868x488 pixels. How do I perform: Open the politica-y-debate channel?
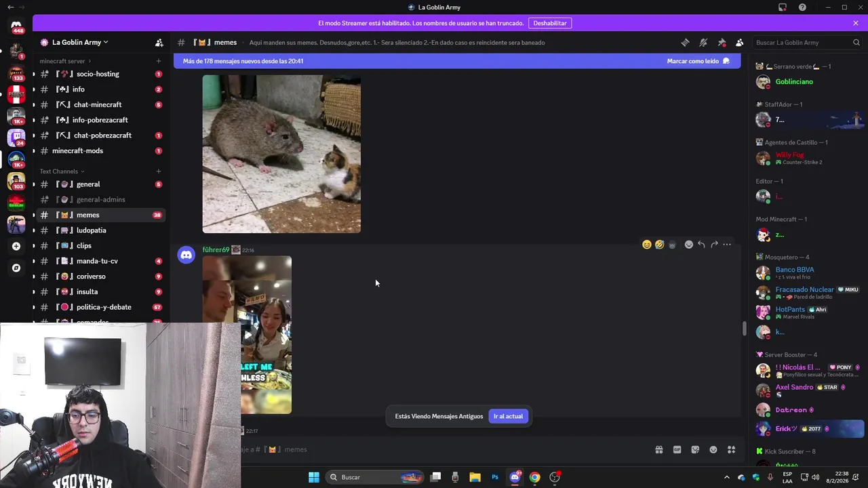click(x=100, y=307)
